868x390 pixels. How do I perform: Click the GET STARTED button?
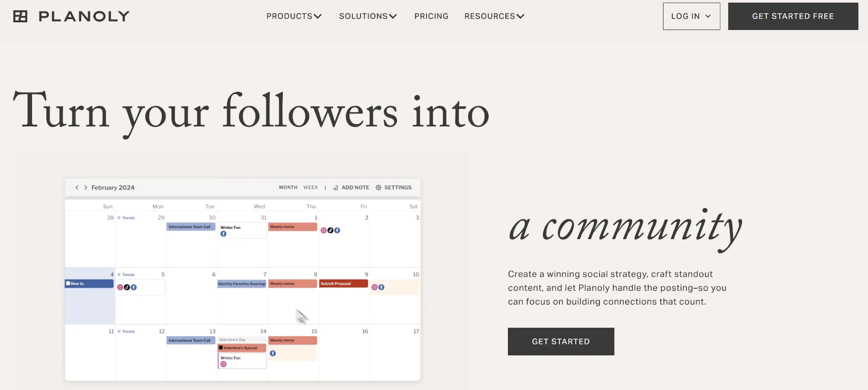[560, 341]
